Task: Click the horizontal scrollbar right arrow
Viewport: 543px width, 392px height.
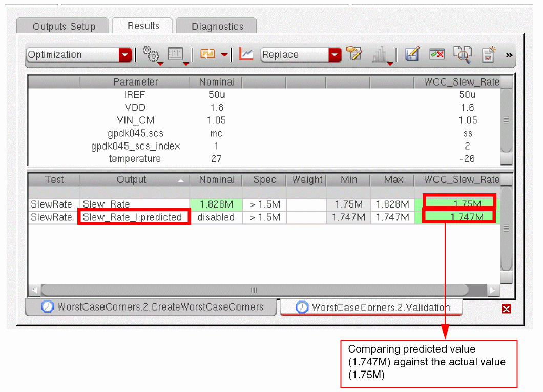Action: point(493,290)
